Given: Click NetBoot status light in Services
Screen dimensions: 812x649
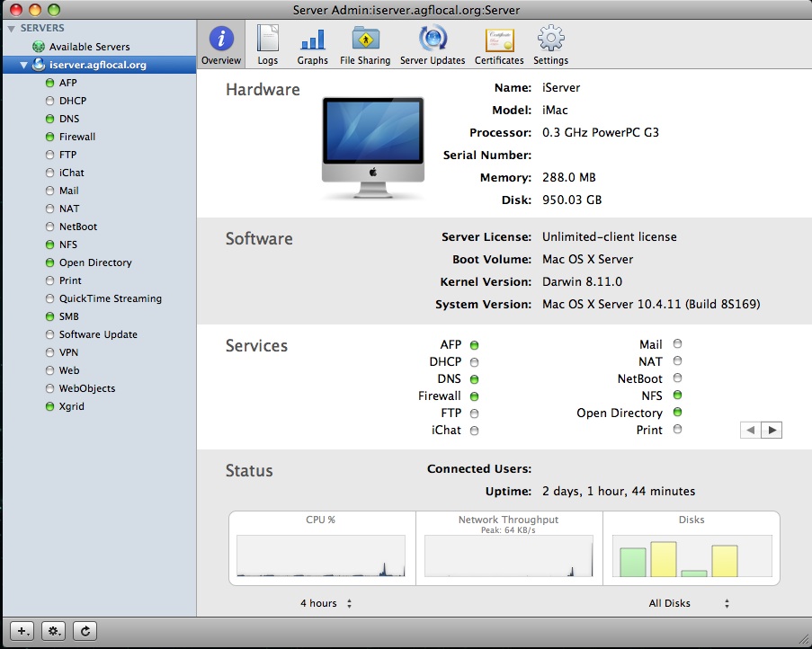Looking at the screenshot, I should pos(677,378).
